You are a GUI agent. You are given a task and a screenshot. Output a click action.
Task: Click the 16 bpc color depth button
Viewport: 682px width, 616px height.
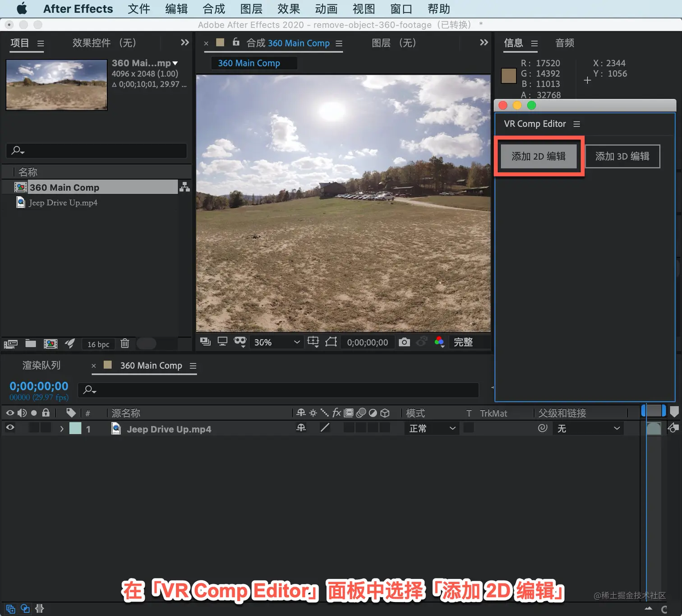point(98,344)
